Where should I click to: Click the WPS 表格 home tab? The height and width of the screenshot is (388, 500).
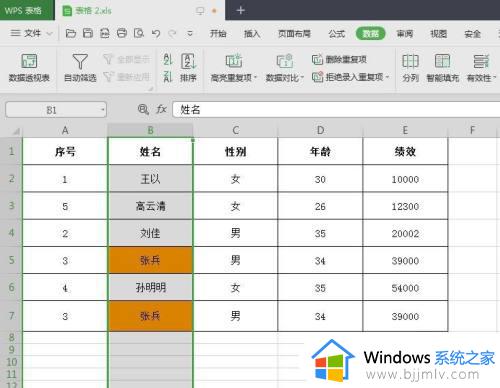coord(27,10)
